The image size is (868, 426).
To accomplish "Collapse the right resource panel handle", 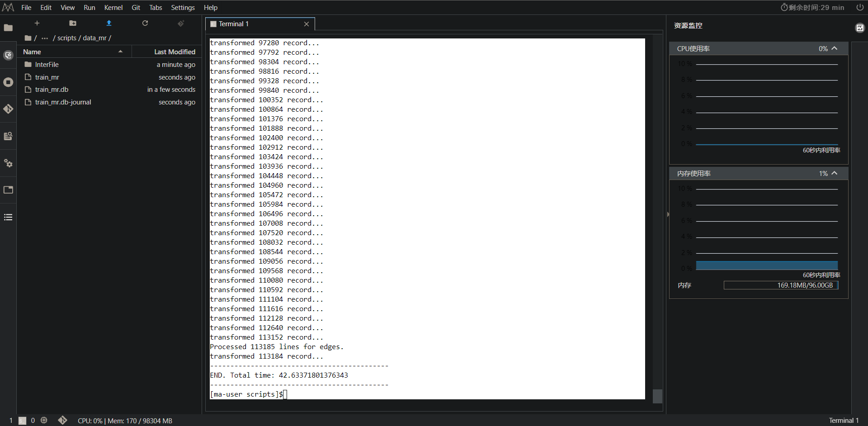I will coord(668,214).
